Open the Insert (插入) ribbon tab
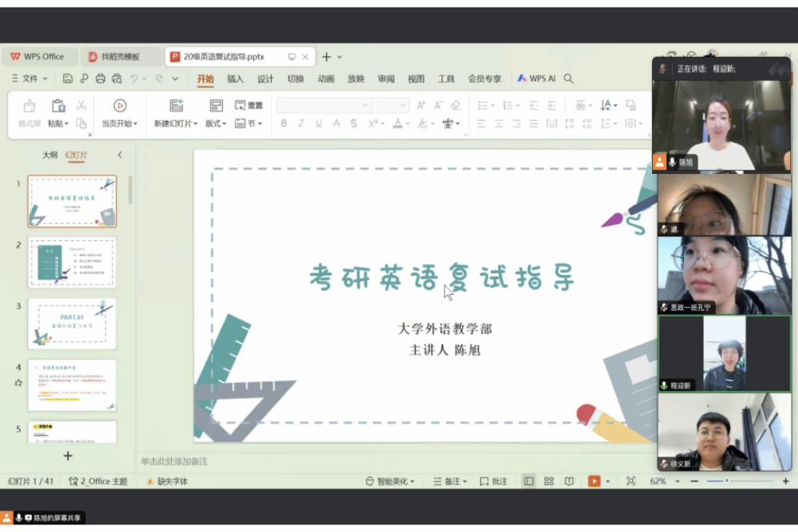The height and width of the screenshot is (532, 798). pos(236,78)
